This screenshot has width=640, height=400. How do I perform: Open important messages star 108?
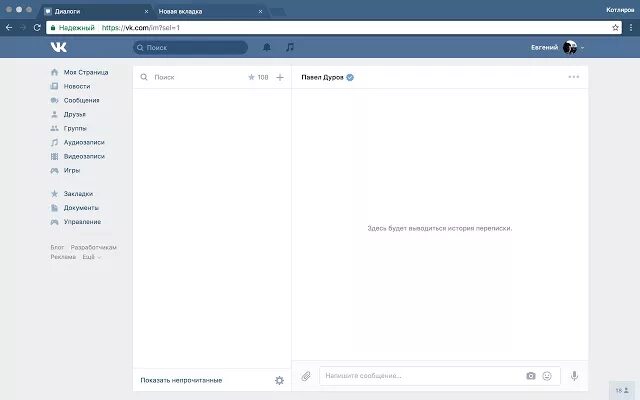258,77
